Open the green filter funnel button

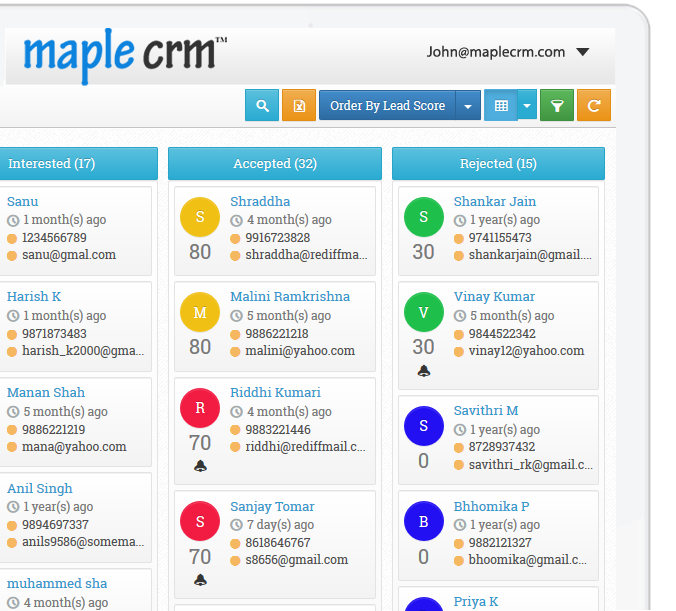[x=557, y=105]
